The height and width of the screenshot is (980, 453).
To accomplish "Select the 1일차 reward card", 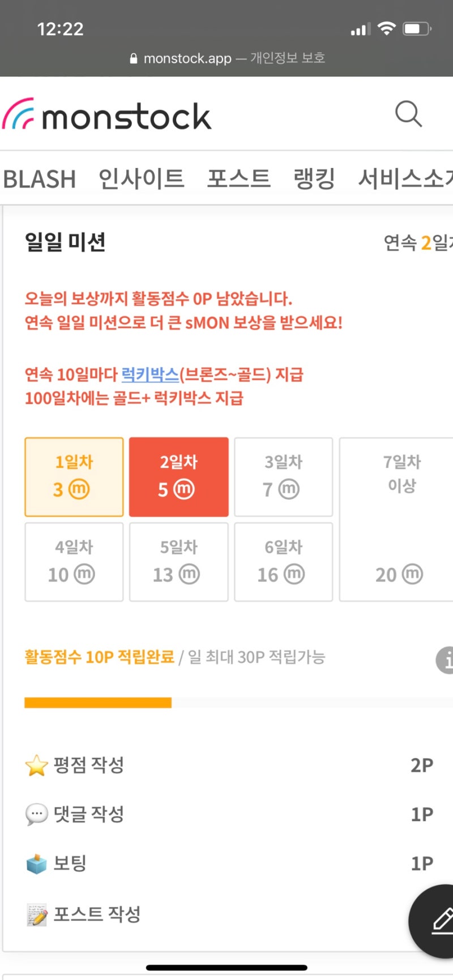I will pos(74,476).
